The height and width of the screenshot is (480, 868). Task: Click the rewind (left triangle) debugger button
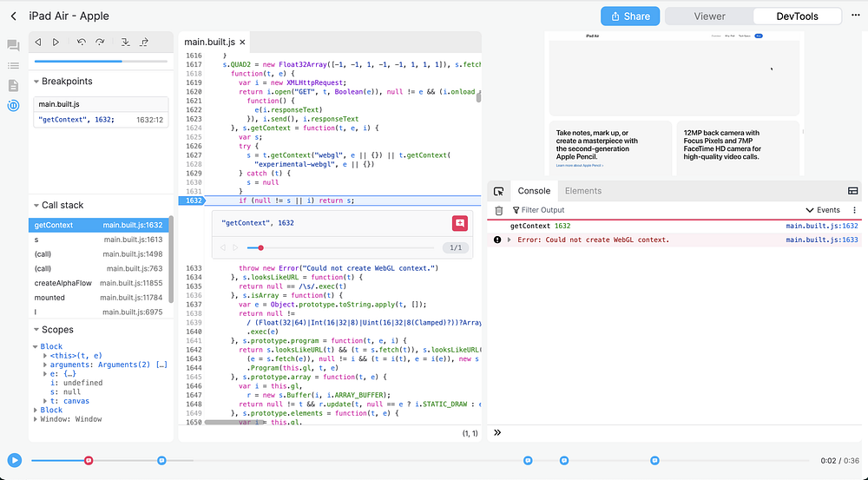click(38, 42)
